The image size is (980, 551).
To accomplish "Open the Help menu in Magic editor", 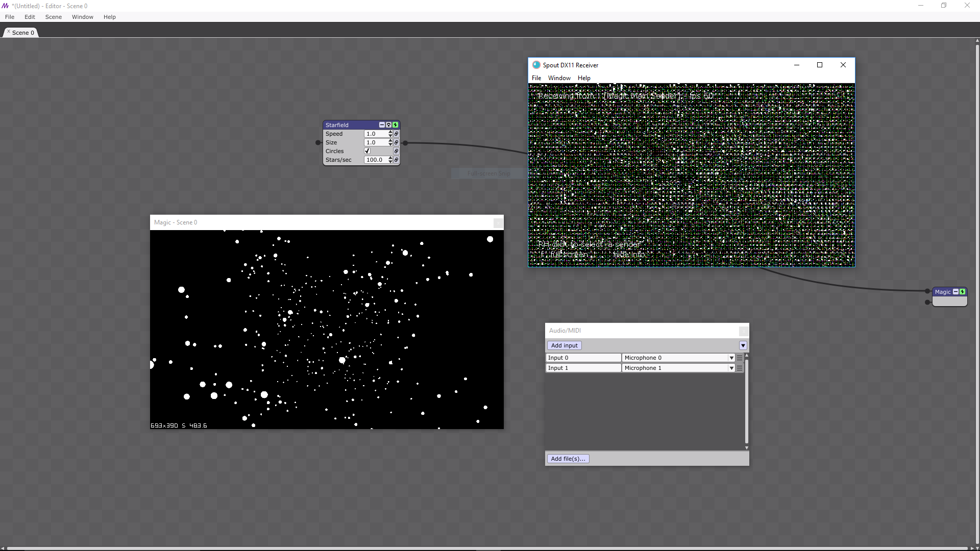I will pos(109,17).
